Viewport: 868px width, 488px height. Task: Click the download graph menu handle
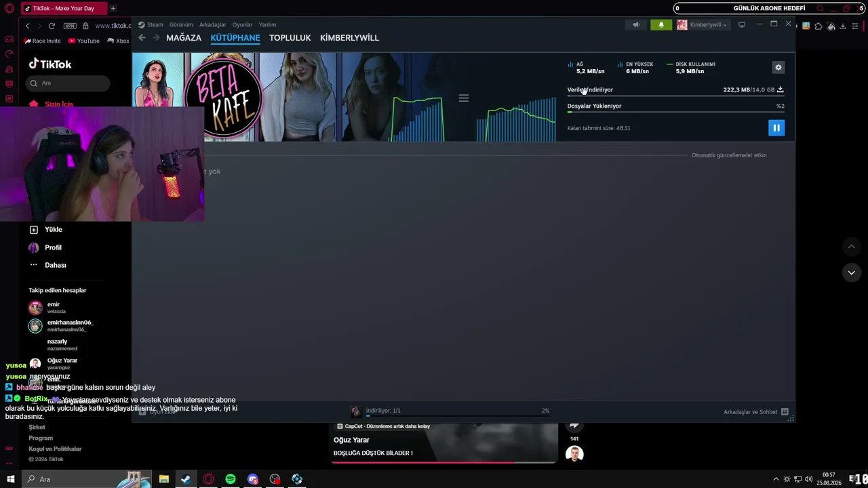464,98
